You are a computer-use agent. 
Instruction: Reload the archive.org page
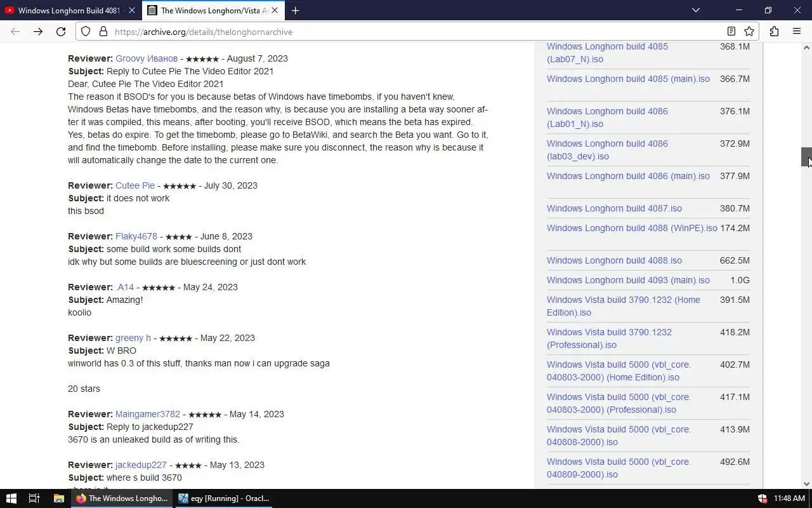pos(61,32)
